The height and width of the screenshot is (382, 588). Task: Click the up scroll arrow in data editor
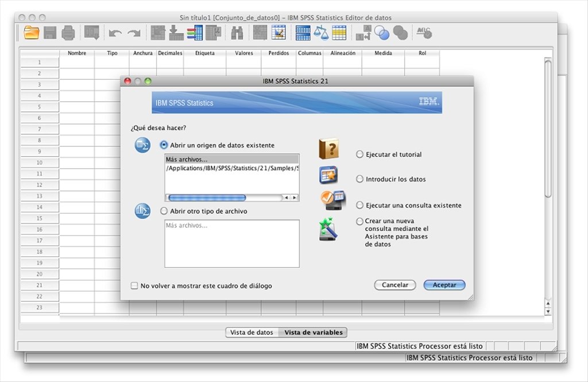548,303
